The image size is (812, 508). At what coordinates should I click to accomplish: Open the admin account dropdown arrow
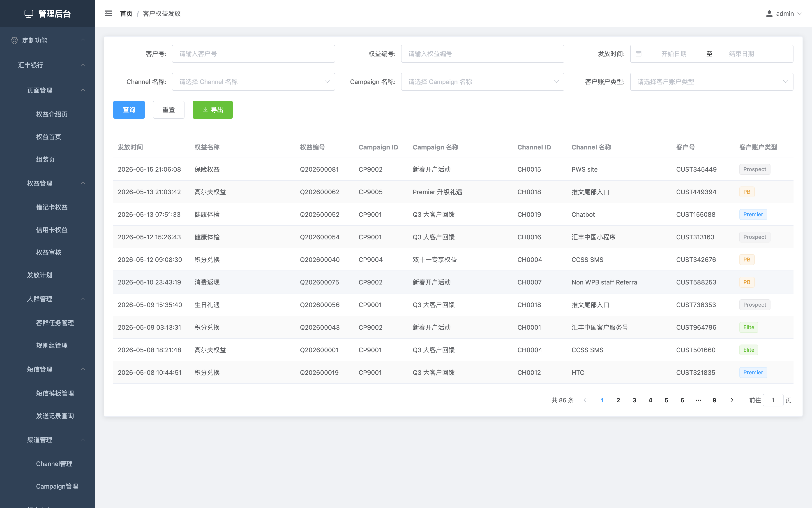click(800, 14)
